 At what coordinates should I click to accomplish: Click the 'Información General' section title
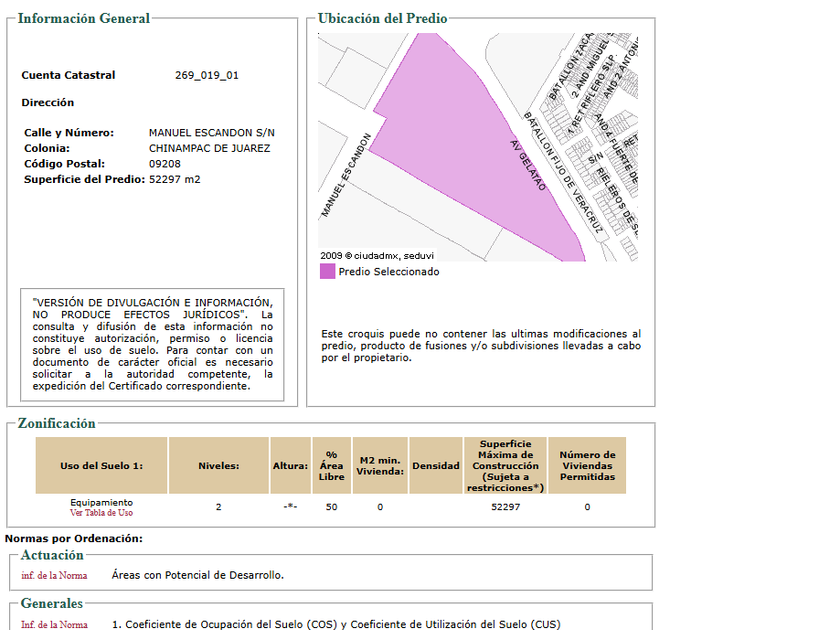84,18
